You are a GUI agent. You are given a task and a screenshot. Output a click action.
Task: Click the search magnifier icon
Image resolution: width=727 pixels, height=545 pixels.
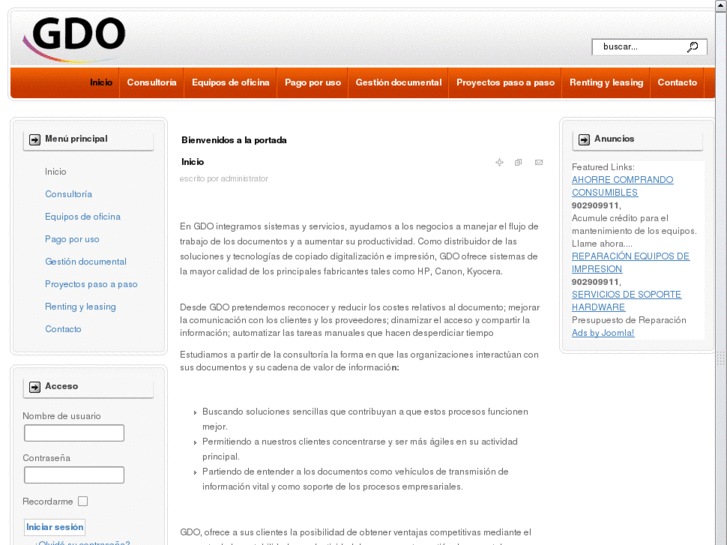click(693, 47)
